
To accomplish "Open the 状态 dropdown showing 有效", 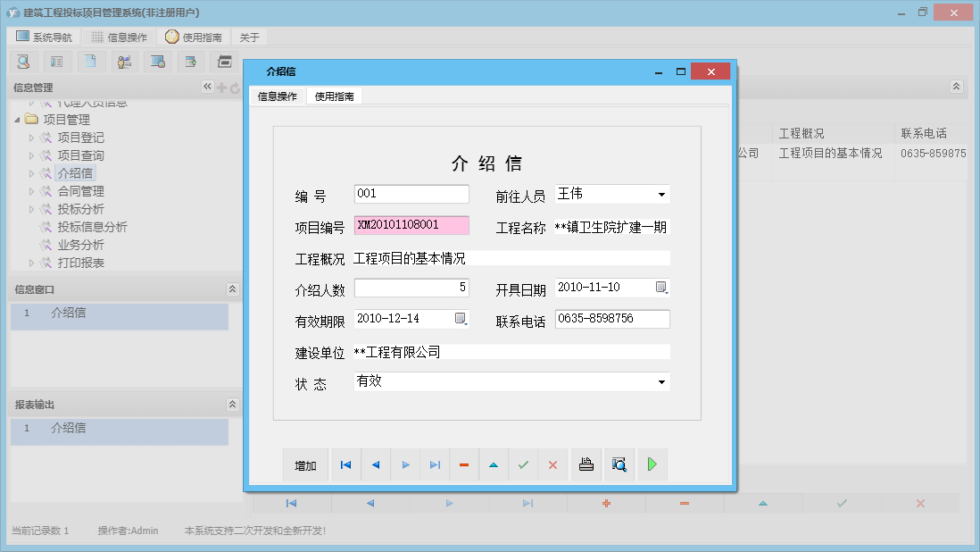I will click(x=661, y=381).
